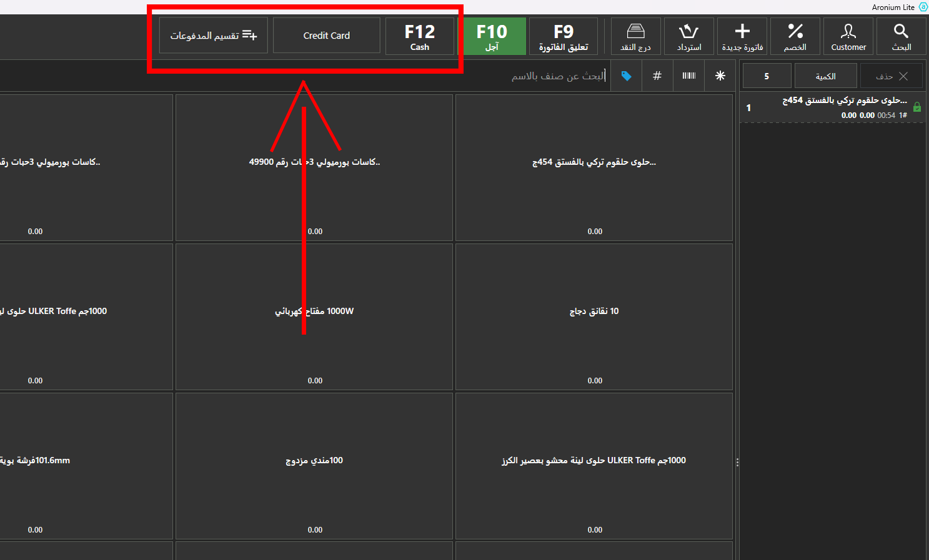Open the cash drawer (درج النقد)
Viewport: 929px width, 560px height.
click(635, 36)
